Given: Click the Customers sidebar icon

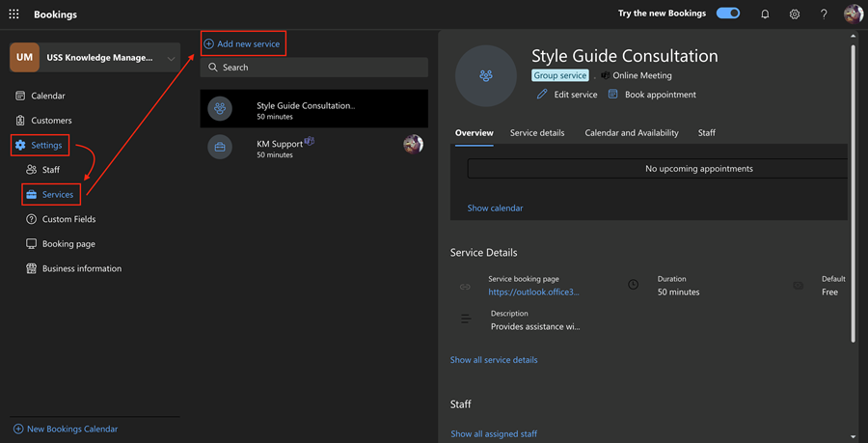Looking at the screenshot, I should (20, 121).
